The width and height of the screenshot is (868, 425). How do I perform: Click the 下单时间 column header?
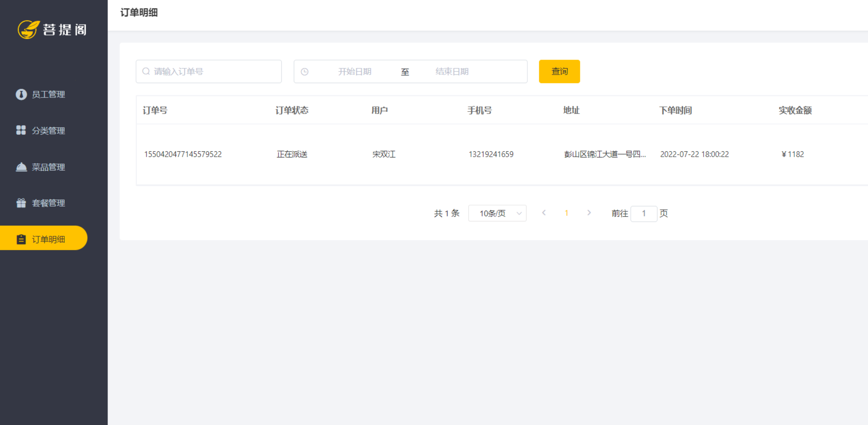(x=675, y=110)
